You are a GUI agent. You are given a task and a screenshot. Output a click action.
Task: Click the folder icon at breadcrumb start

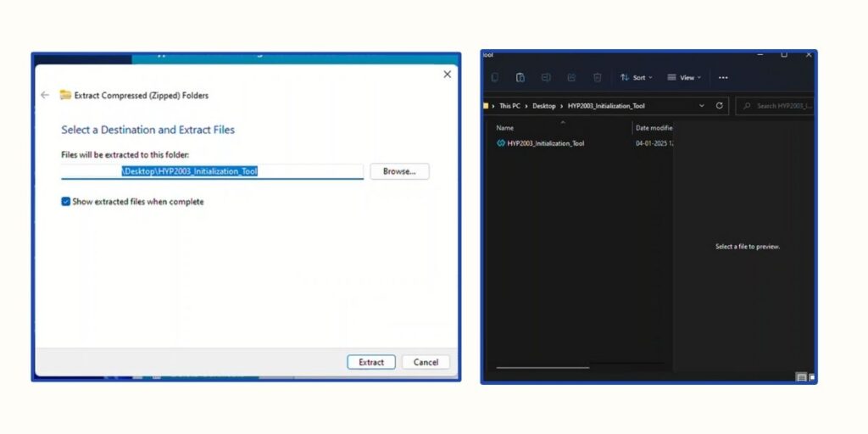click(486, 106)
